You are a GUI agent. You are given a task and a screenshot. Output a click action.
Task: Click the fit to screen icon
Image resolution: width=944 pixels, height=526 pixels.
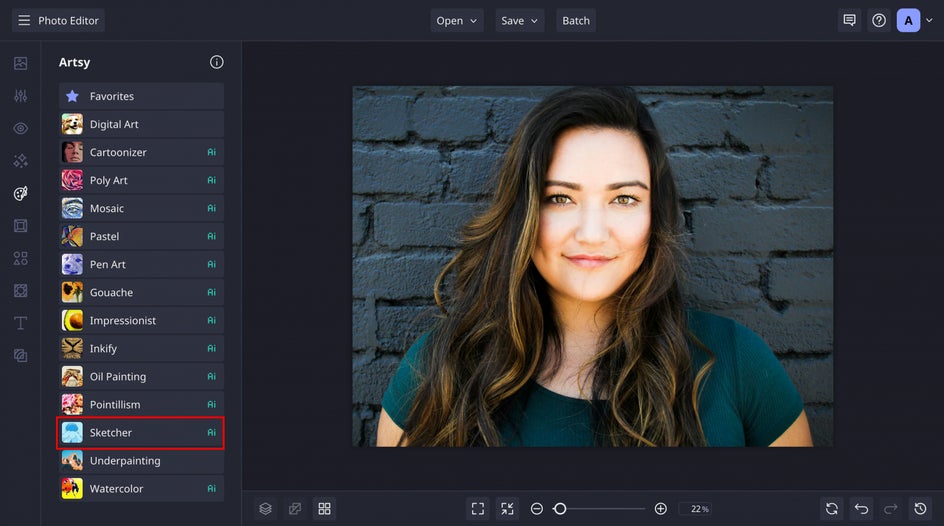(478, 509)
